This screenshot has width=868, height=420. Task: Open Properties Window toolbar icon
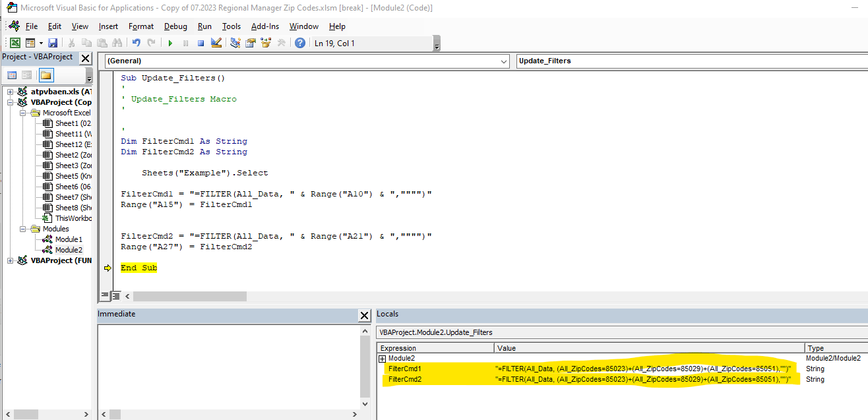[251, 43]
